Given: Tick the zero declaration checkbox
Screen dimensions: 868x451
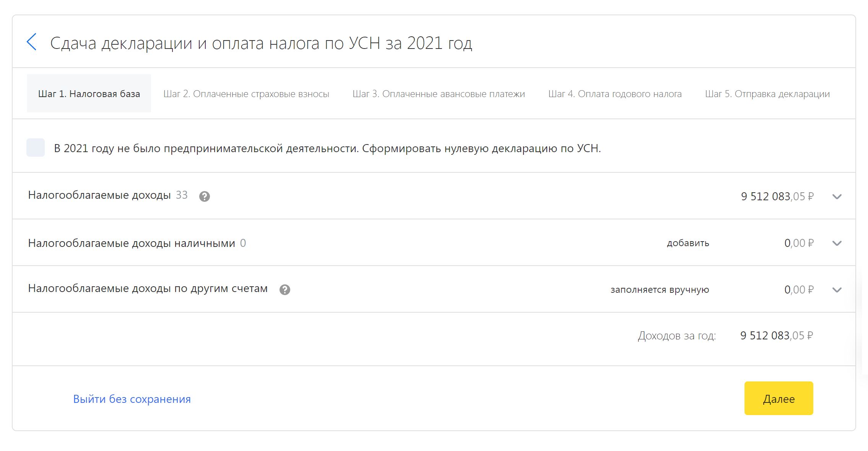Looking at the screenshot, I should (36, 148).
